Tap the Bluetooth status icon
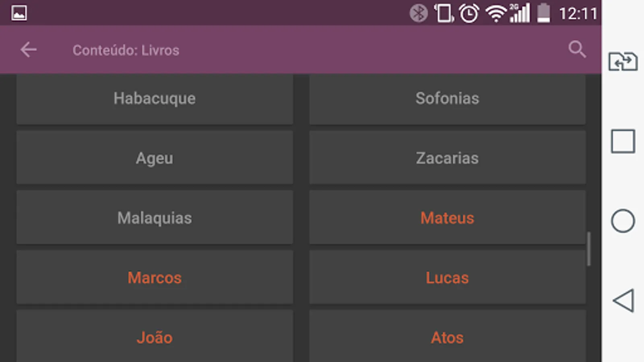Viewport: 644px width, 362px height. tap(419, 13)
